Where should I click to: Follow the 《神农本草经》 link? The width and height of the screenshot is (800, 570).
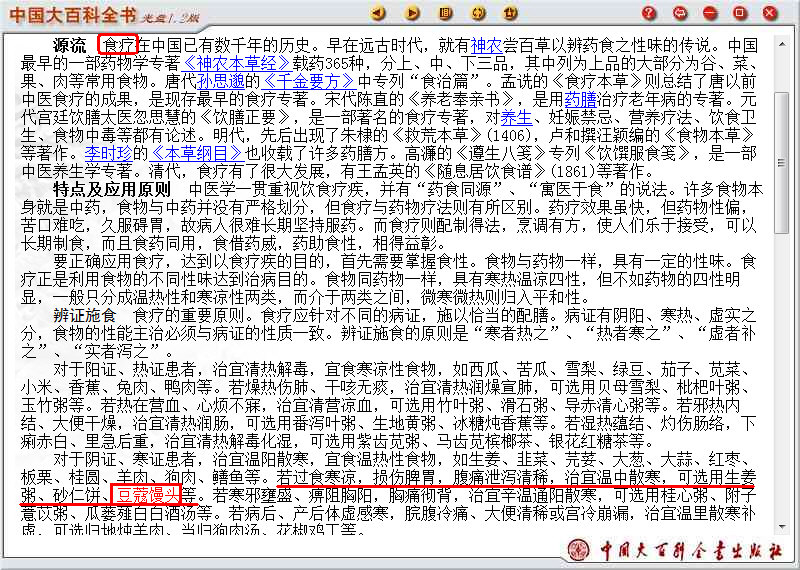[231, 64]
